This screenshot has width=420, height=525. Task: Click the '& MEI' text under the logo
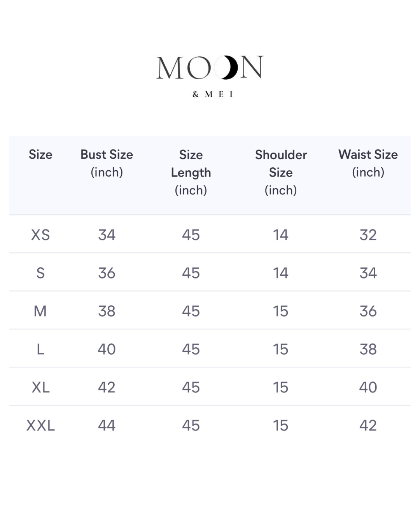click(212, 94)
